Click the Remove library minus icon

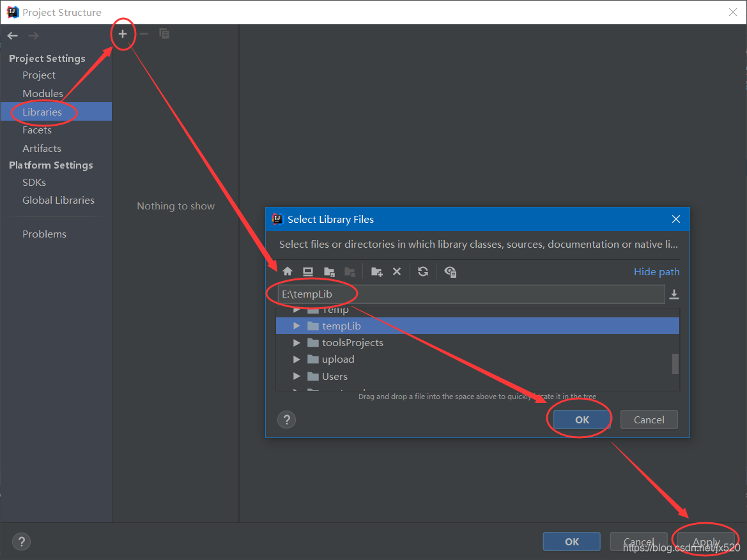[x=143, y=34]
